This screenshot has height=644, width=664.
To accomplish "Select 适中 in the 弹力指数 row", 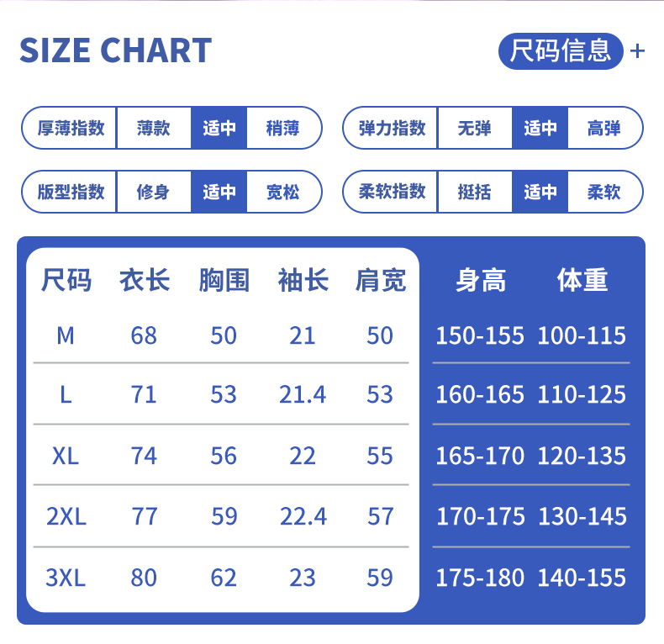I will pos(540,128).
